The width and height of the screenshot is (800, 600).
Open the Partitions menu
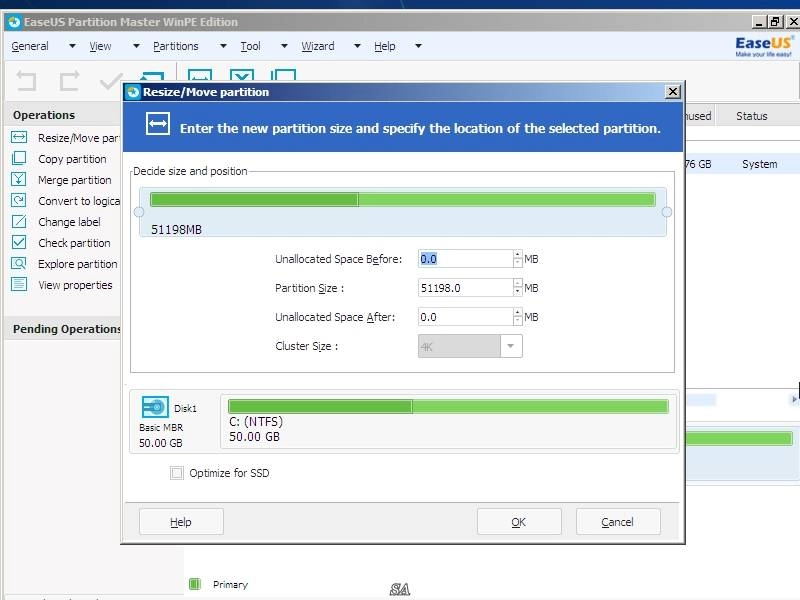point(176,46)
